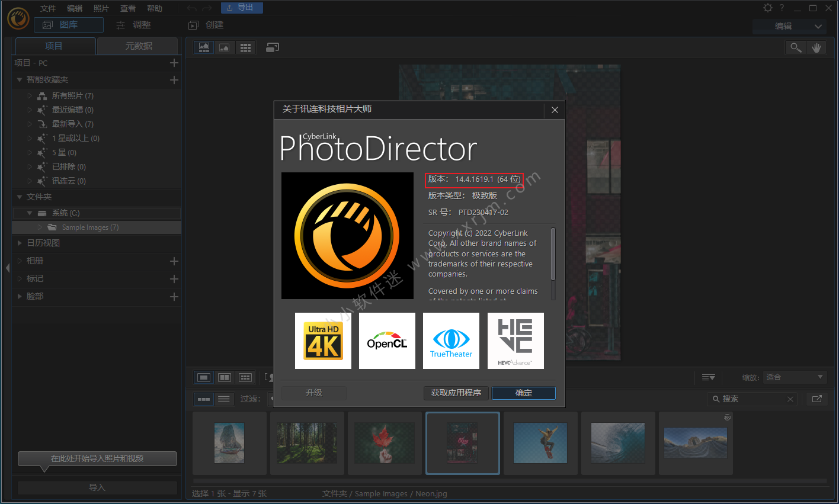Close the about dialog with X
The width and height of the screenshot is (839, 504).
click(x=555, y=110)
